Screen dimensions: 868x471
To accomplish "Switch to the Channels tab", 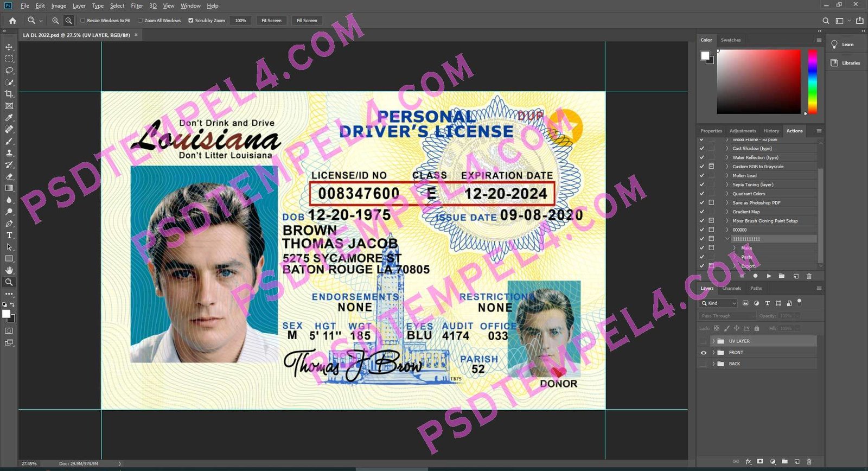I will pyautogui.click(x=731, y=288).
